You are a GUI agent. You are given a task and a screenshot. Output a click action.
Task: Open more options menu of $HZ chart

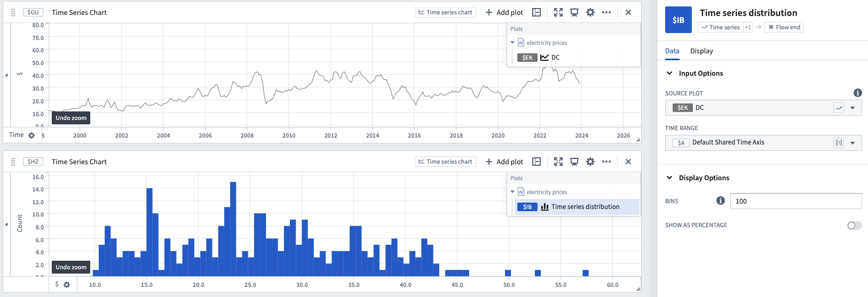(606, 162)
